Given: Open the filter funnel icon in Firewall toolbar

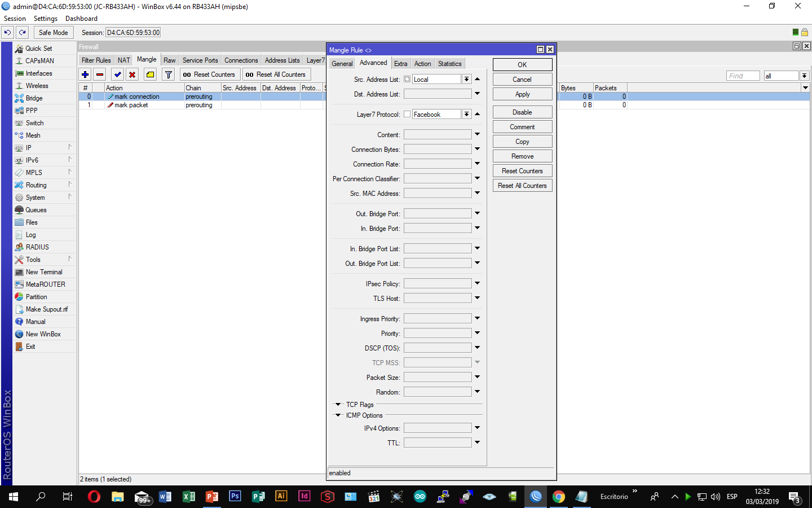Looking at the screenshot, I should (x=168, y=75).
